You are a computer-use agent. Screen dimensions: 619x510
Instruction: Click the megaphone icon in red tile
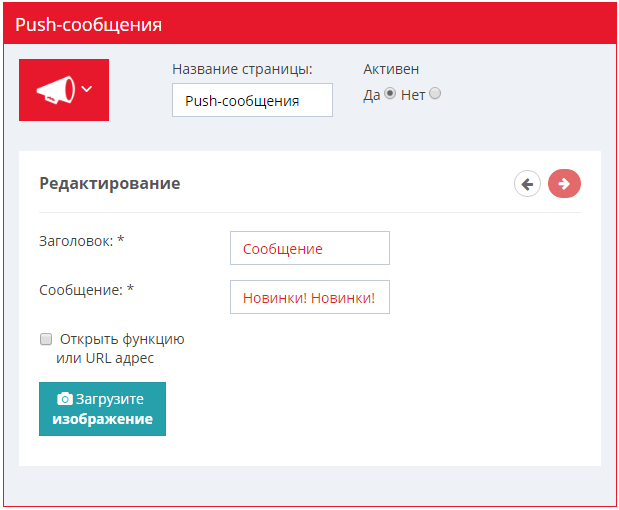click(56, 90)
